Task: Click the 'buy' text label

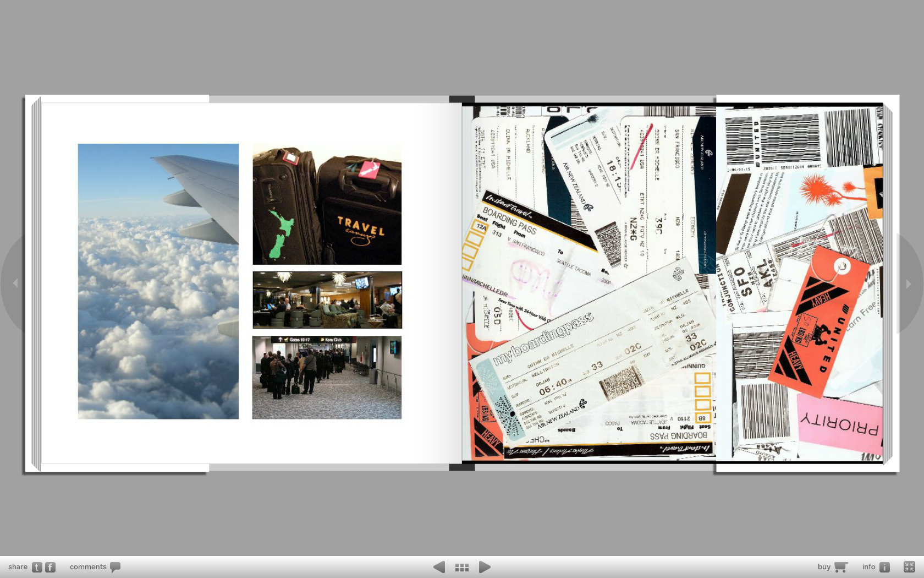Action: [824, 567]
